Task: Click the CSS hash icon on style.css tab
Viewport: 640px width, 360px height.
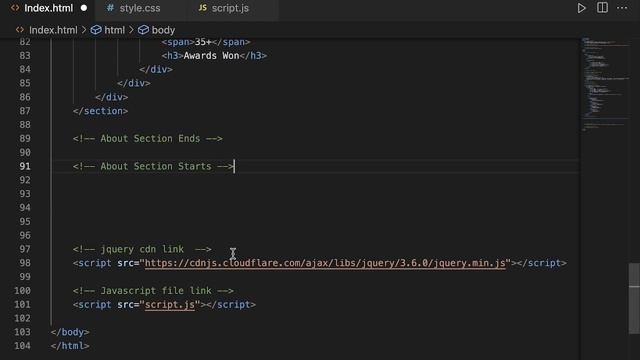Action: pyautogui.click(x=110, y=8)
